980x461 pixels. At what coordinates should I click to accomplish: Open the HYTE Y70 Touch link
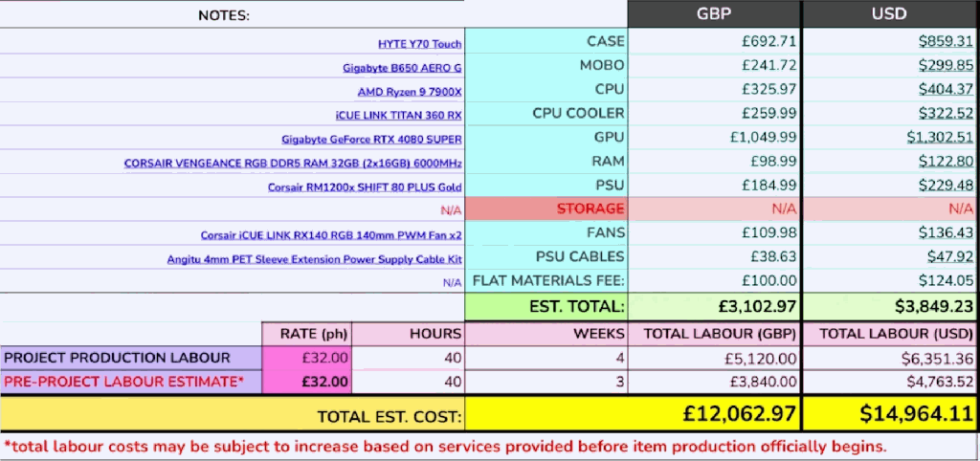coord(419,44)
